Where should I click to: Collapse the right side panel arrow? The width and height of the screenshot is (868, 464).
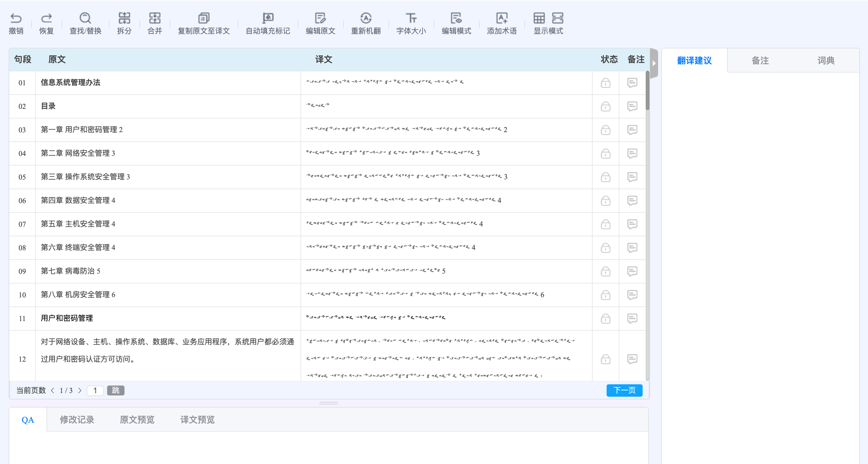654,63
